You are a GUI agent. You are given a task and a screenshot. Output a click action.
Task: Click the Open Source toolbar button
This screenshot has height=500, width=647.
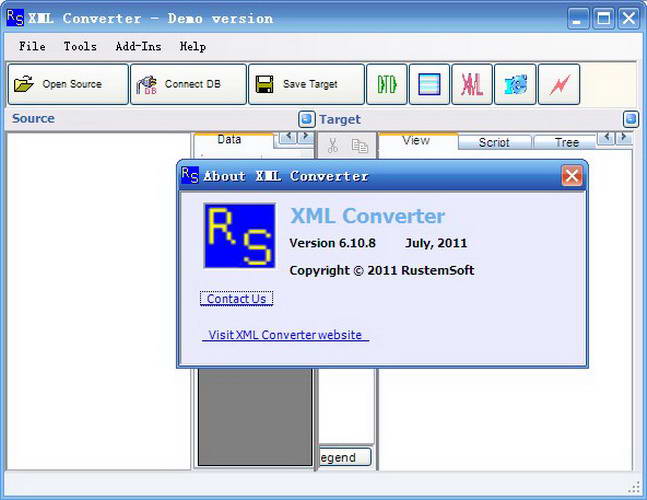click(x=68, y=84)
